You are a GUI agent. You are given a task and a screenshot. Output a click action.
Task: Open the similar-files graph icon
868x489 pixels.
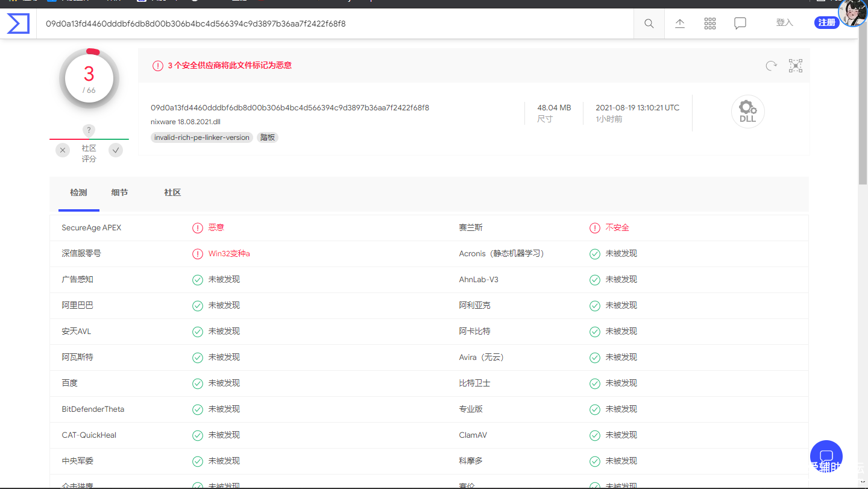[x=796, y=66]
